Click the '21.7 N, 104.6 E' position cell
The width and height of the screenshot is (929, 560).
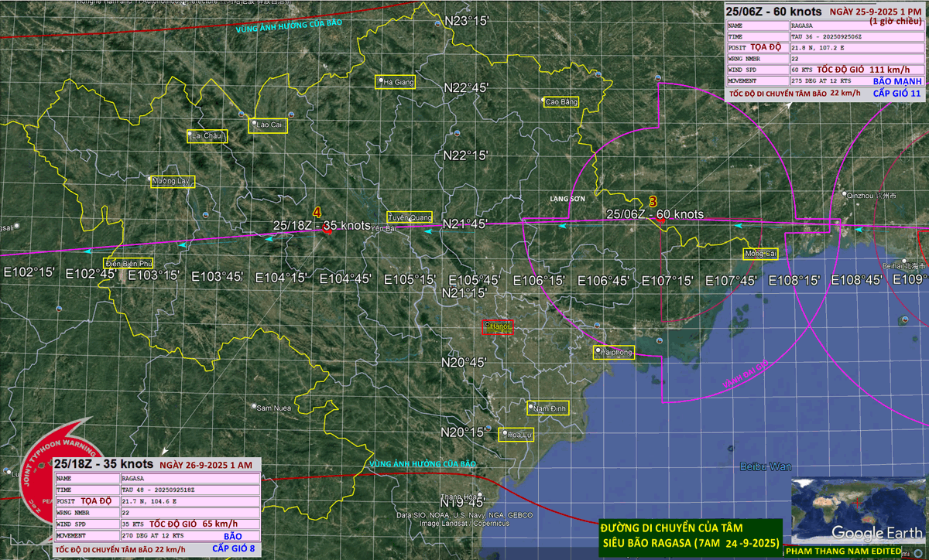190,501
